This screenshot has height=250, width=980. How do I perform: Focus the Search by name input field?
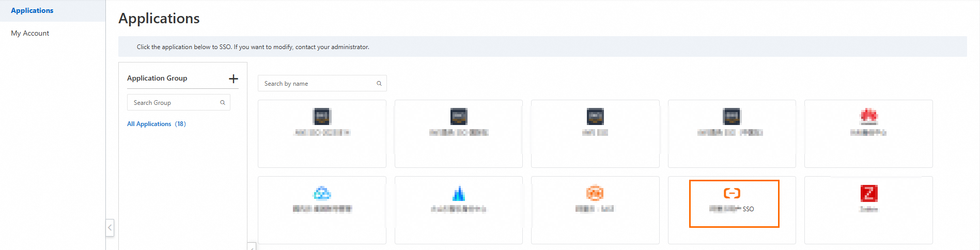point(322,83)
